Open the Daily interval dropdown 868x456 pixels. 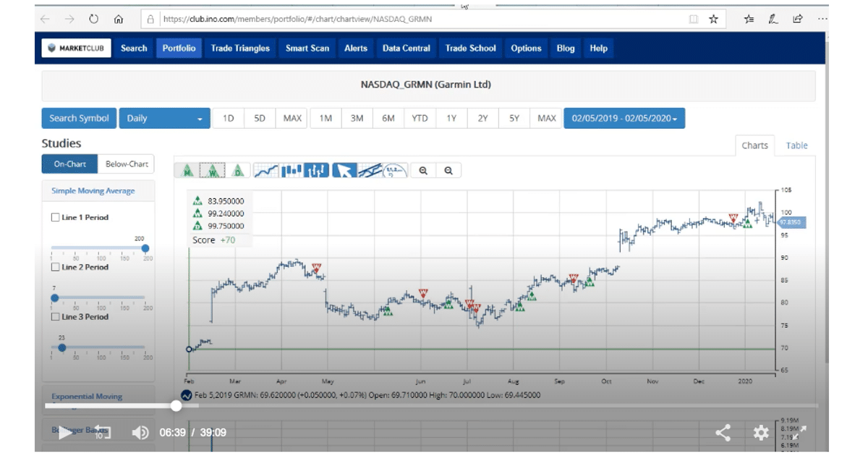click(164, 119)
